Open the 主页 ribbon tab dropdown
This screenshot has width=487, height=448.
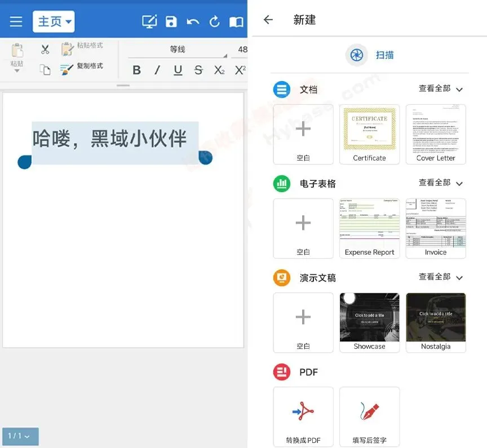[x=54, y=21]
